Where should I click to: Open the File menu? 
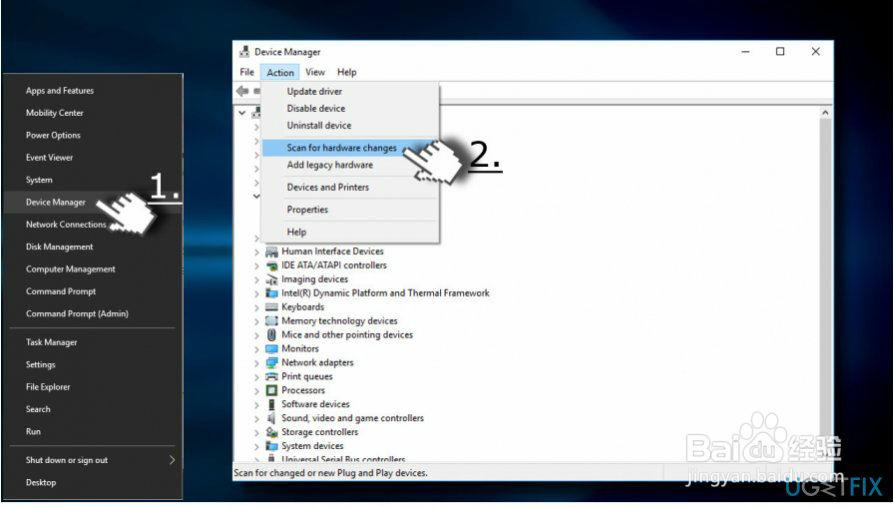[x=247, y=72]
